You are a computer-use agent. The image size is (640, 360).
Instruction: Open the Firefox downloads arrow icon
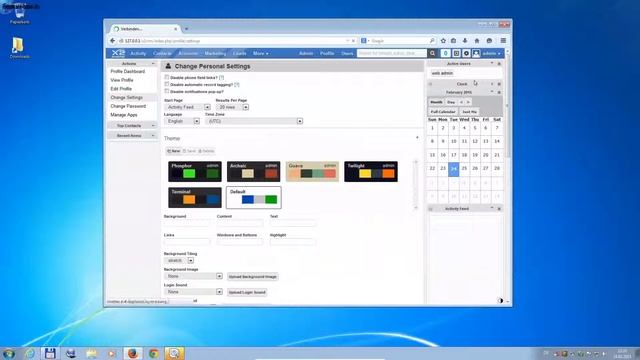pyautogui.click(x=465, y=41)
